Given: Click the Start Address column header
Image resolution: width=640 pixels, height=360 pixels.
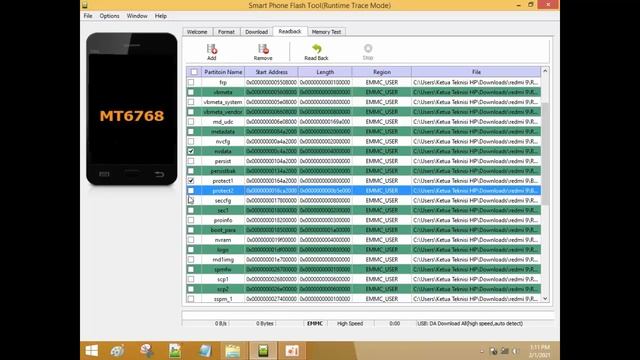Looking at the screenshot, I should tap(271, 72).
